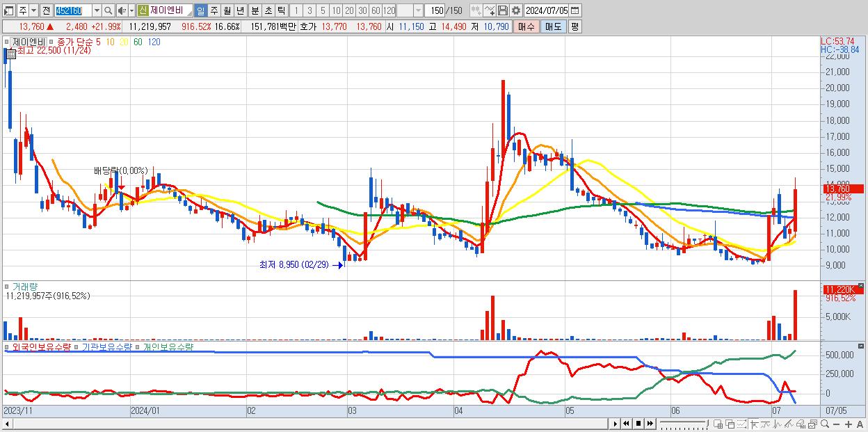Image resolution: width=868 pixels, height=432 pixels.
Task: Click the zoom-out minus icon at bottom right
Action: coord(837,424)
